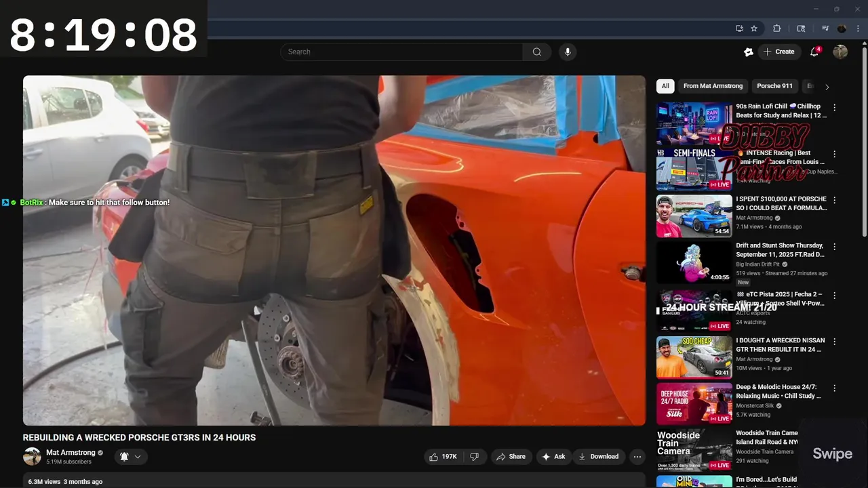Viewport: 868px width, 488px height.
Task: Focus the YouTube search field
Action: pos(401,52)
